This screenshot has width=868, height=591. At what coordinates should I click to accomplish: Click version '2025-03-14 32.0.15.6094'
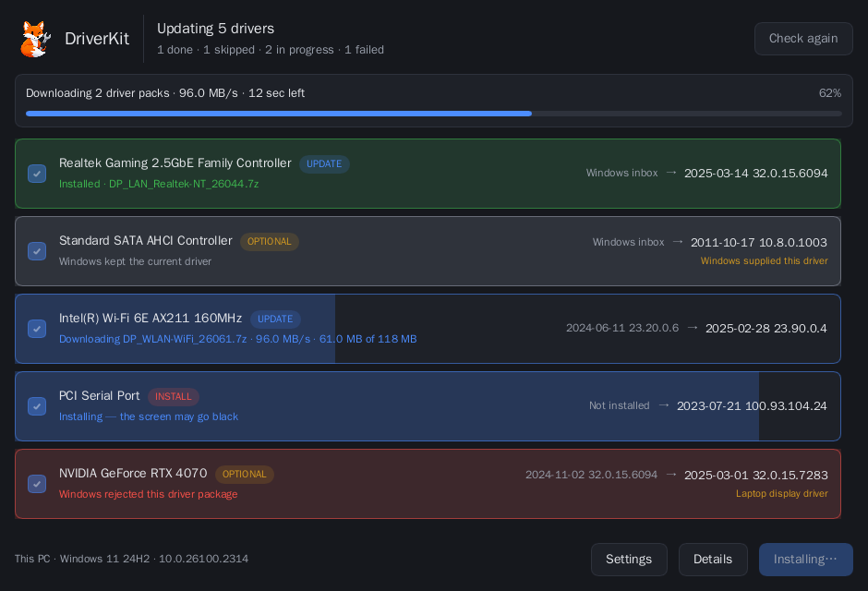tap(756, 174)
